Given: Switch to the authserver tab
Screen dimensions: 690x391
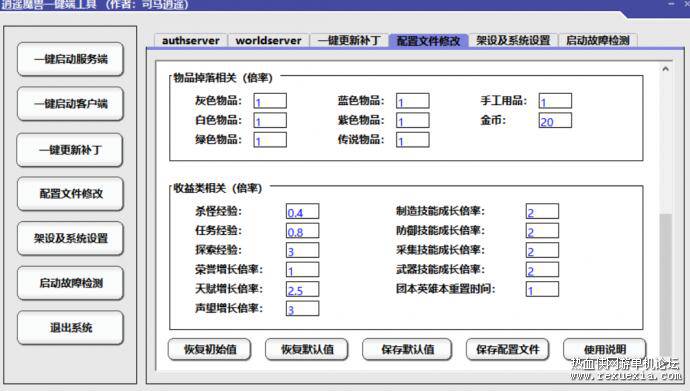Looking at the screenshot, I should click(191, 40).
